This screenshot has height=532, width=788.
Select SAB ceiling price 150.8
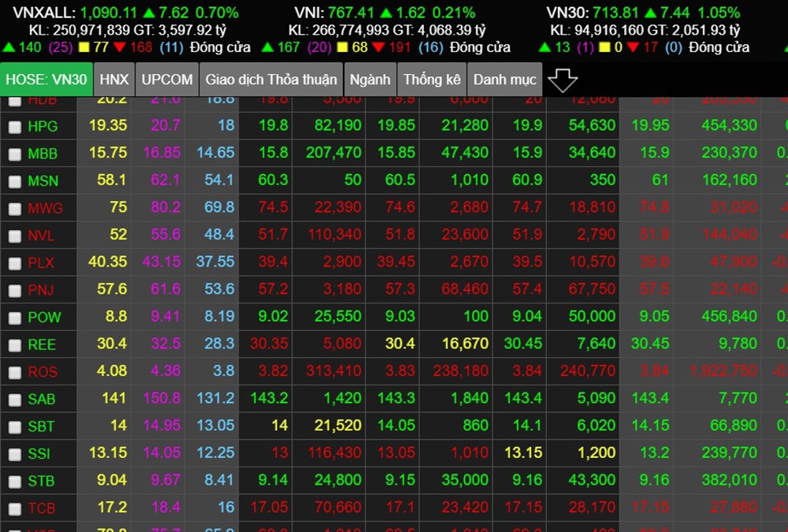tap(162, 398)
